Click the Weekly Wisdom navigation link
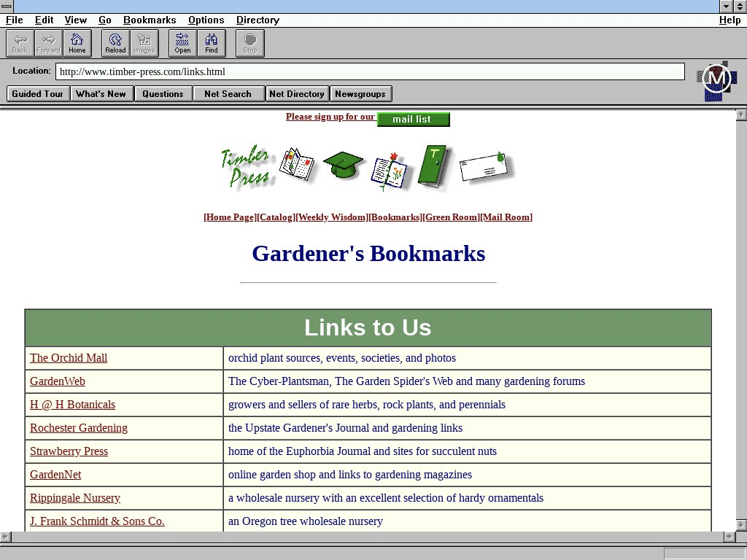The width and height of the screenshot is (747, 560). click(x=332, y=217)
